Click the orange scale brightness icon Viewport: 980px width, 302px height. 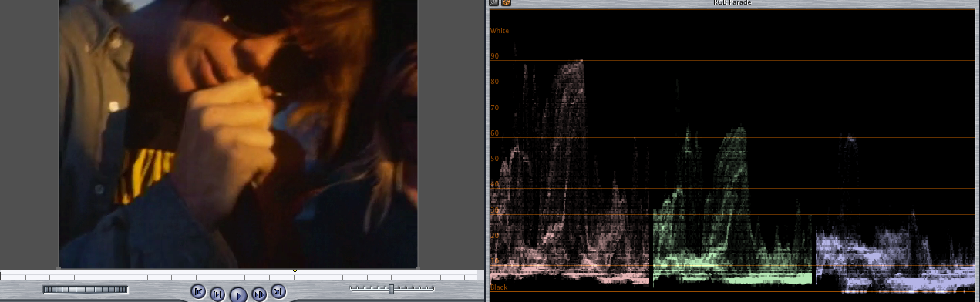[507, 3]
